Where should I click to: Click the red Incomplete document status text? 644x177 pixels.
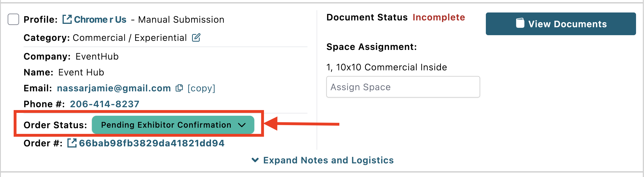click(439, 17)
